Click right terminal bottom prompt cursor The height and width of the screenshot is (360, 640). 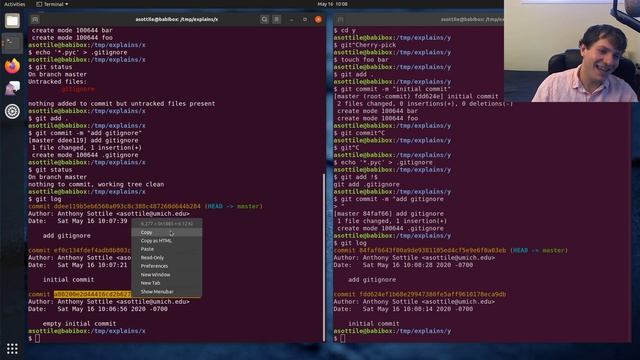click(x=343, y=338)
